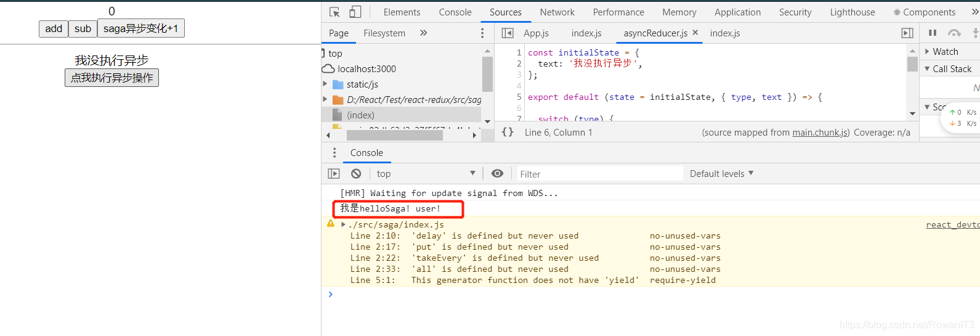Open the Network tab
This screenshot has height=336, width=980.
coord(557,12)
